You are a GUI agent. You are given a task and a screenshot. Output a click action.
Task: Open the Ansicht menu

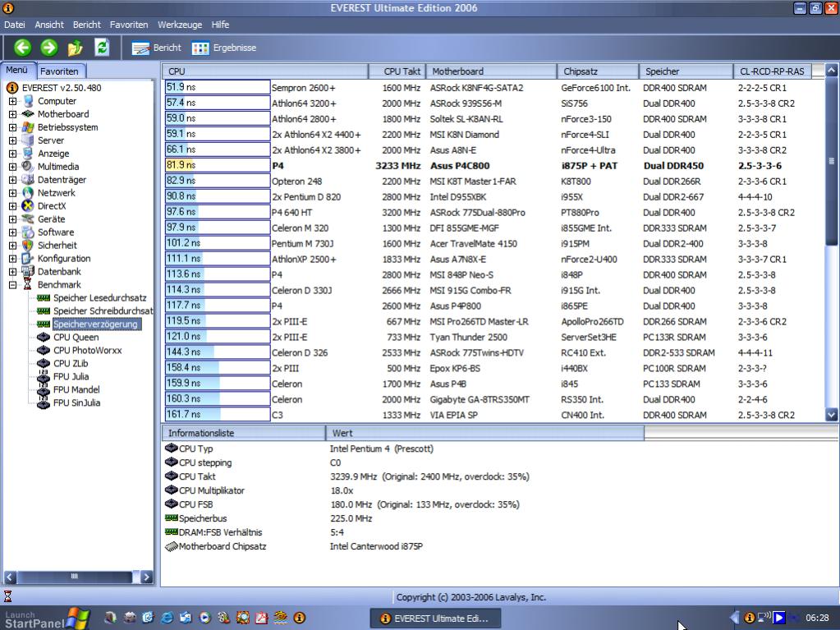[49, 25]
